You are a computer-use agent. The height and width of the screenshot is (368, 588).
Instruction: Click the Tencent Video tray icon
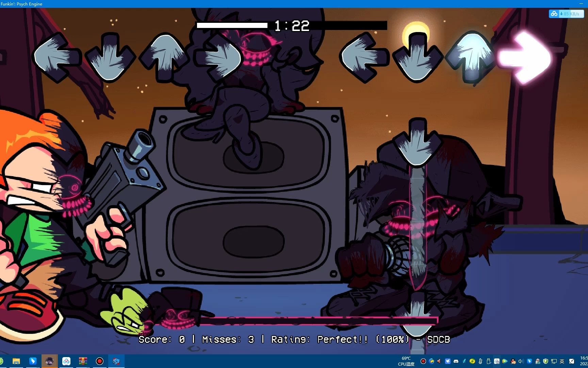click(505, 361)
